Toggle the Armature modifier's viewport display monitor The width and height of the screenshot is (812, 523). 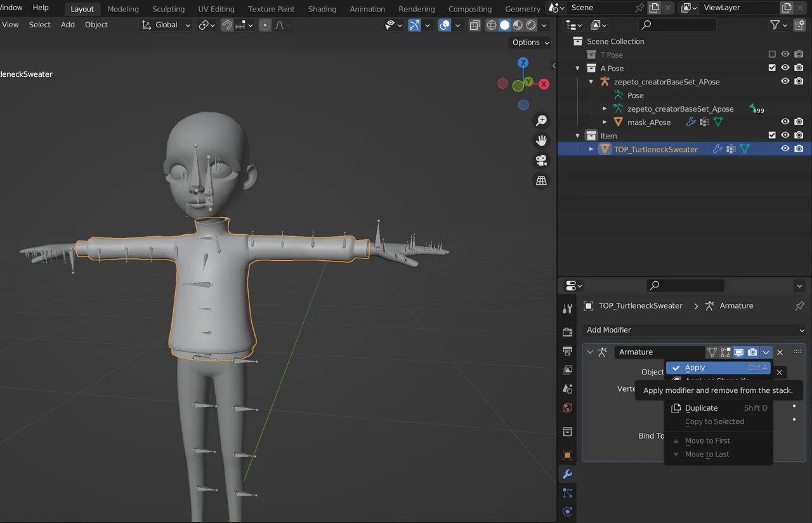(x=739, y=352)
